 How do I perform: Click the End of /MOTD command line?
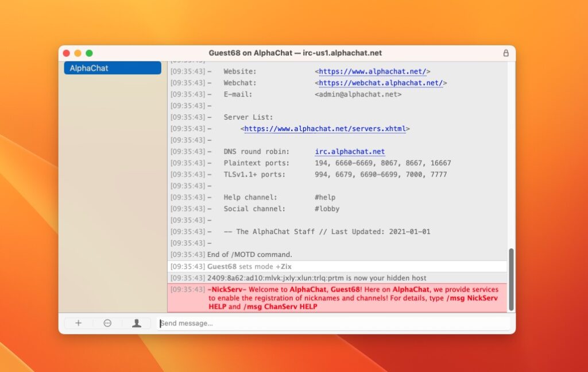[249, 254]
